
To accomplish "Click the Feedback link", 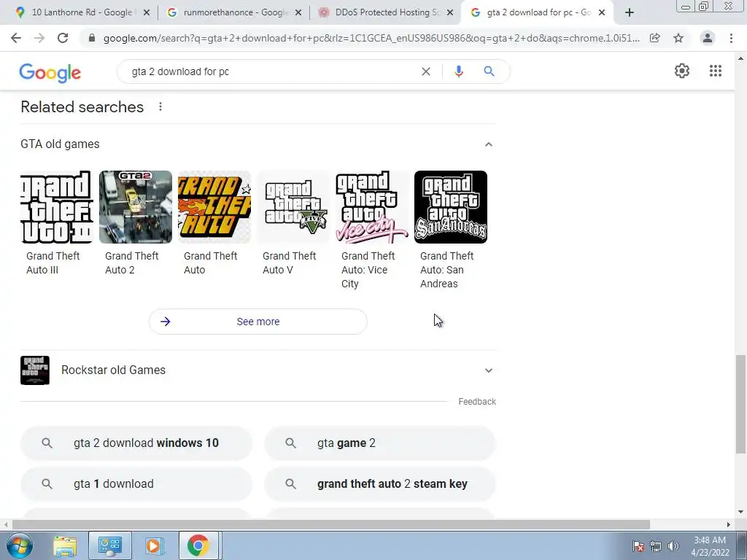I will coord(477,402).
